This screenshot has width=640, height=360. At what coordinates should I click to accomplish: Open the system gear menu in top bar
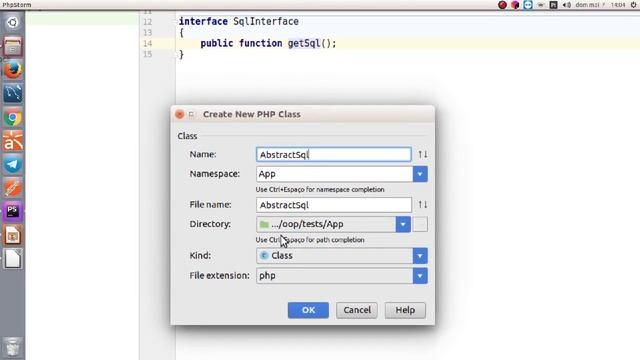(x=633, y=5)
